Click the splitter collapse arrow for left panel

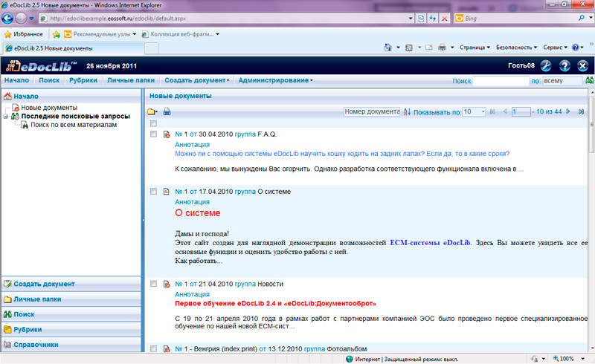[143, 220]
